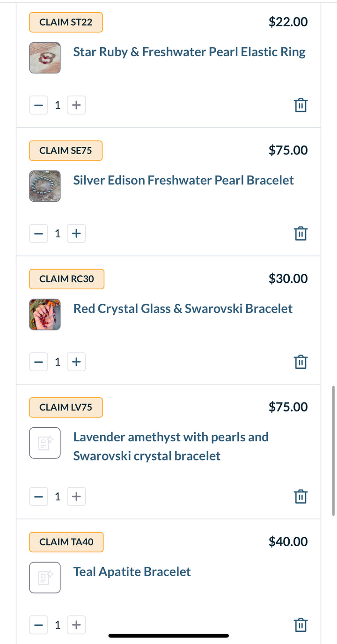This screenshot has height=644, width=337.
Task: Open Star Ruby & Freshwater Pearl Elastic Ring
Action: point(189,52)
